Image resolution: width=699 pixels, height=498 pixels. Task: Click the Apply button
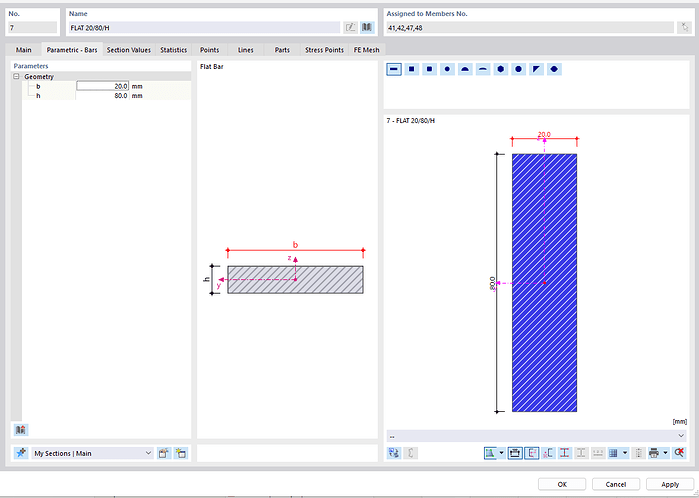[x=669, y=484]
